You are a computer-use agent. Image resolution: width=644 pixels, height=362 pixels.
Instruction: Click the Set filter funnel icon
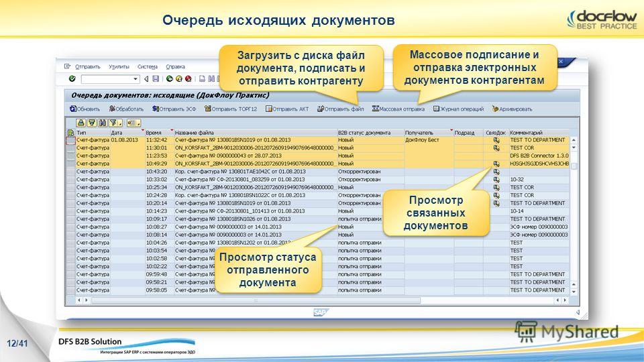tap(113, 123)
